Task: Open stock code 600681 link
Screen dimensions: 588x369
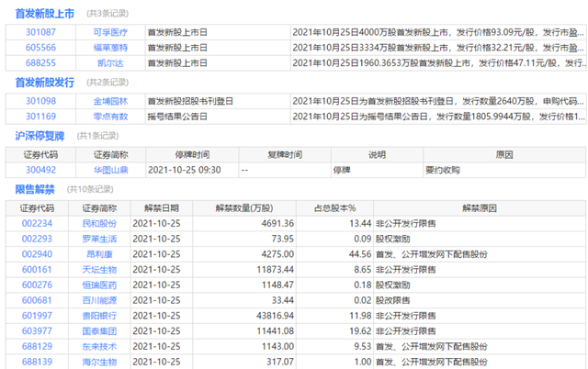Action: coord(37,300)
